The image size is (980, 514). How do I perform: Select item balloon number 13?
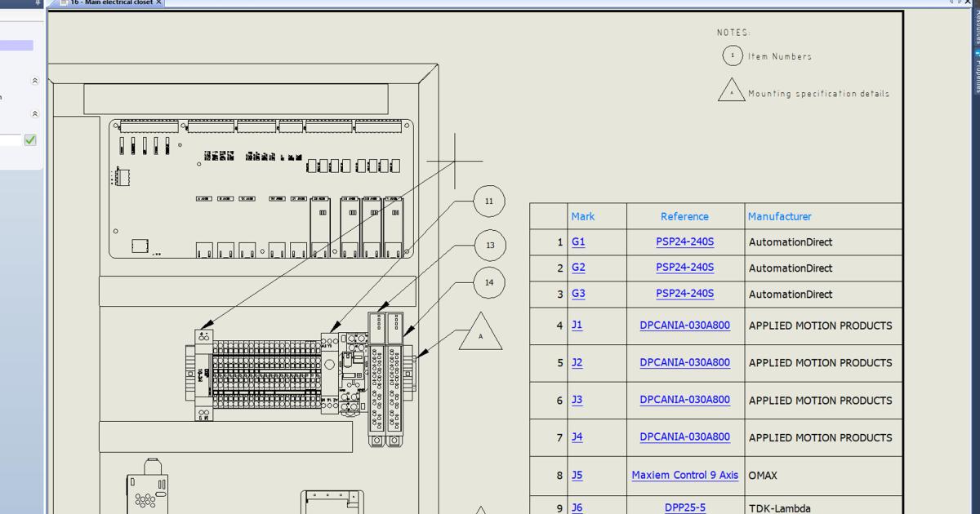(x=489, y=245)
